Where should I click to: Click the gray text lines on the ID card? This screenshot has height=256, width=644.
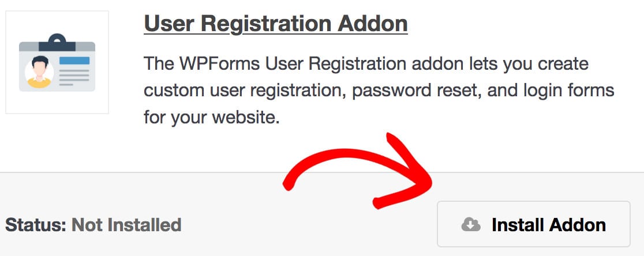click(74, 77)
